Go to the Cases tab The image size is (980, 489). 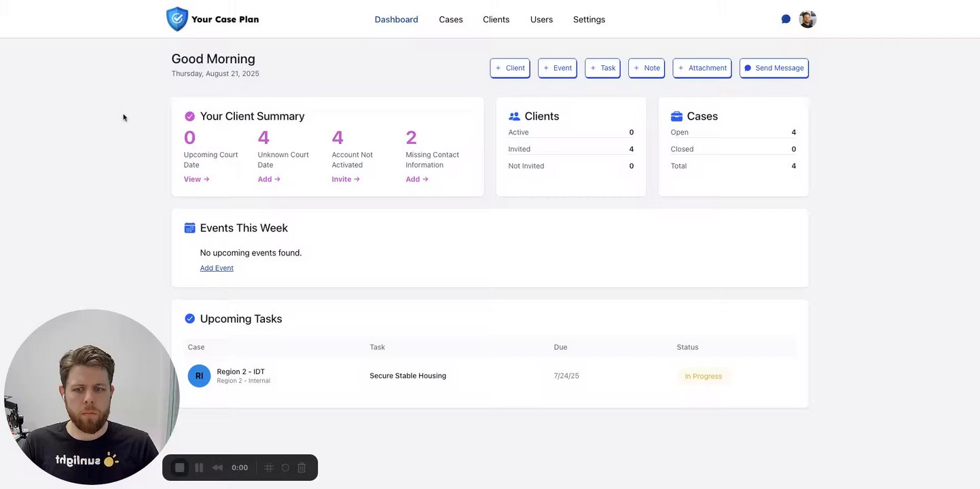pyautogui.click(x=451, y=20)
